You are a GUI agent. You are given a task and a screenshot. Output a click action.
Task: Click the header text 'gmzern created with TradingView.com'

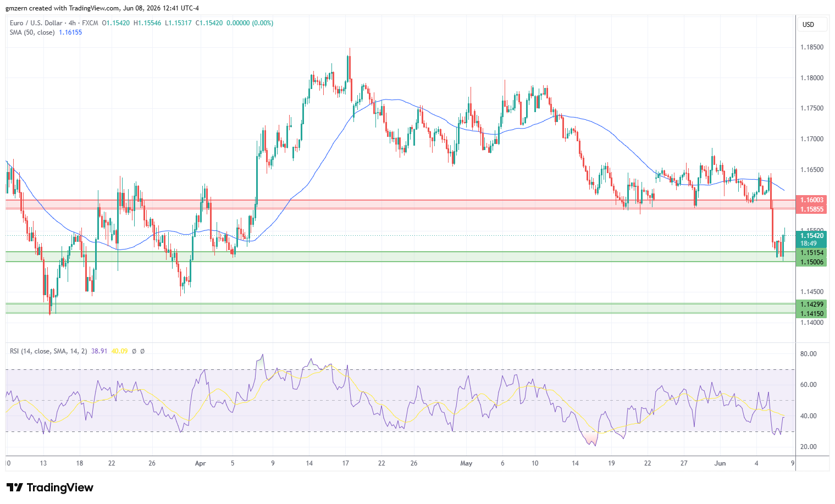[62, 8]
